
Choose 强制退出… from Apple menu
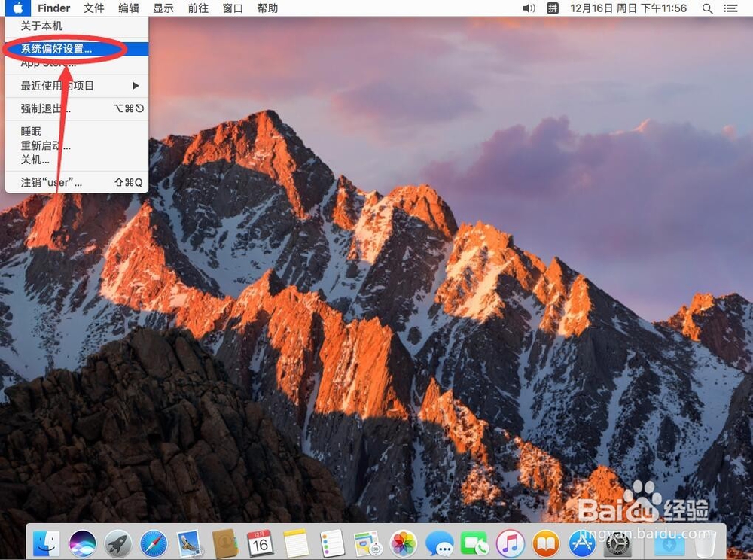point(77,109)
